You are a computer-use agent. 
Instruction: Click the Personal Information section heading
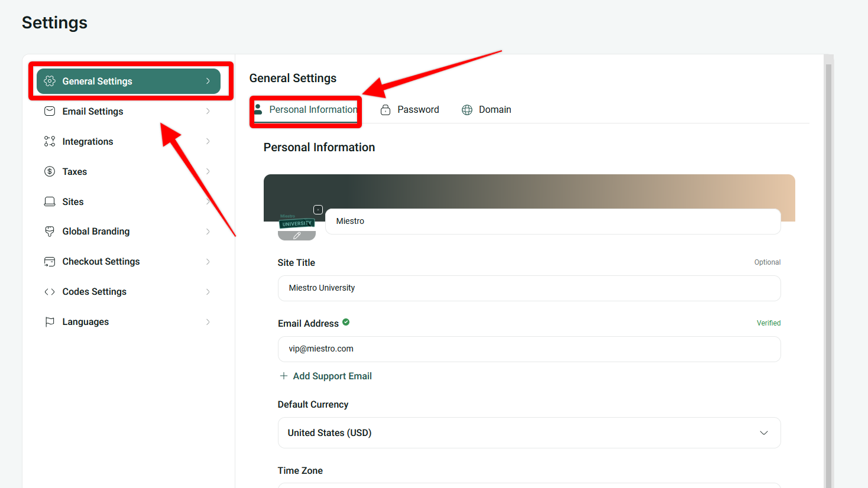pos(319,147)
